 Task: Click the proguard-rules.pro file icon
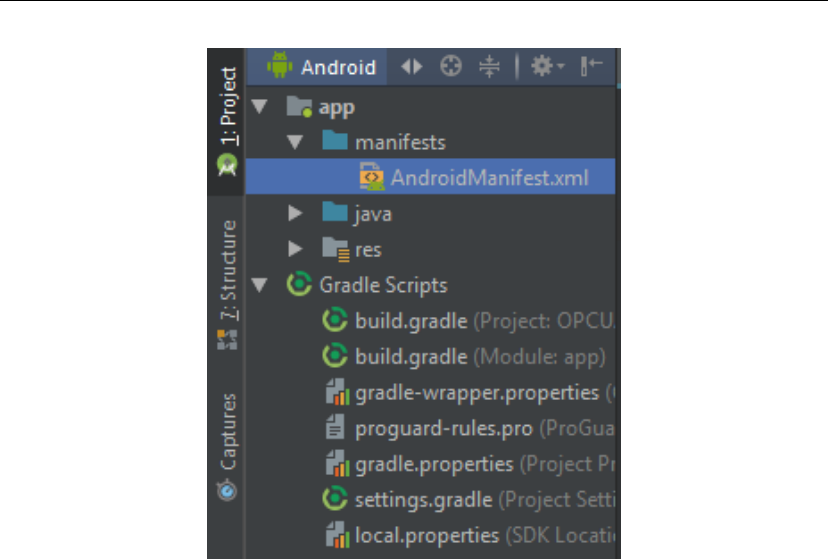335,427
